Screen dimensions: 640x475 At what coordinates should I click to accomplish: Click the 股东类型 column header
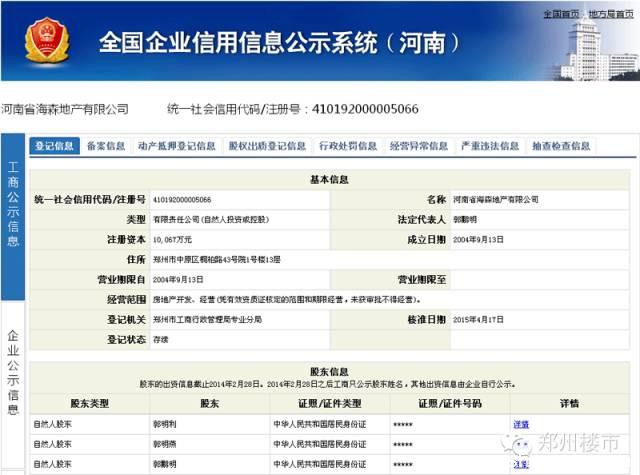click(90, 404)
